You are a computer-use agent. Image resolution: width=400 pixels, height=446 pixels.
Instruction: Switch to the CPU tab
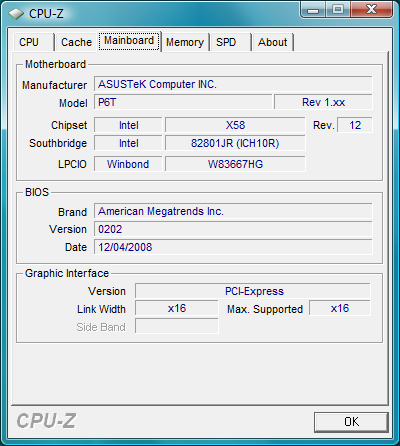coord(34,42)
